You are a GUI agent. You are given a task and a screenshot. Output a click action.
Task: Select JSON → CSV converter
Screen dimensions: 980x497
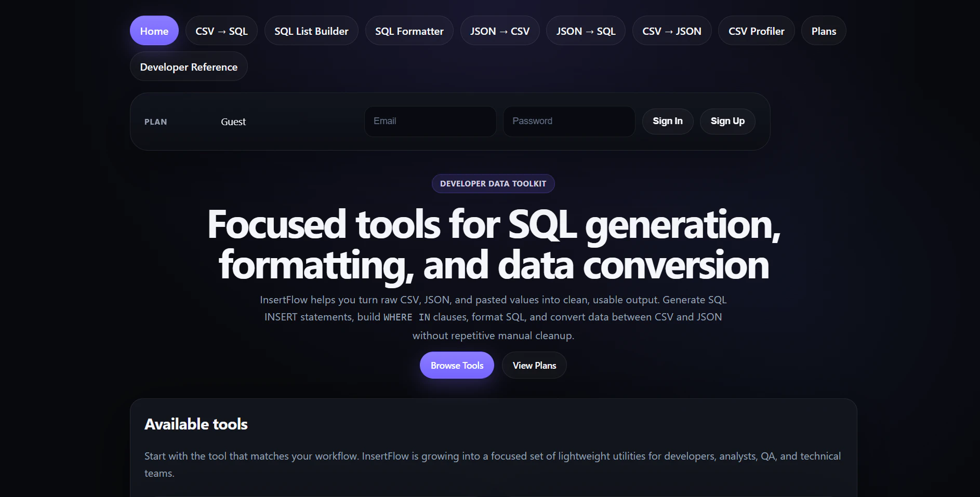click(500, 31)
